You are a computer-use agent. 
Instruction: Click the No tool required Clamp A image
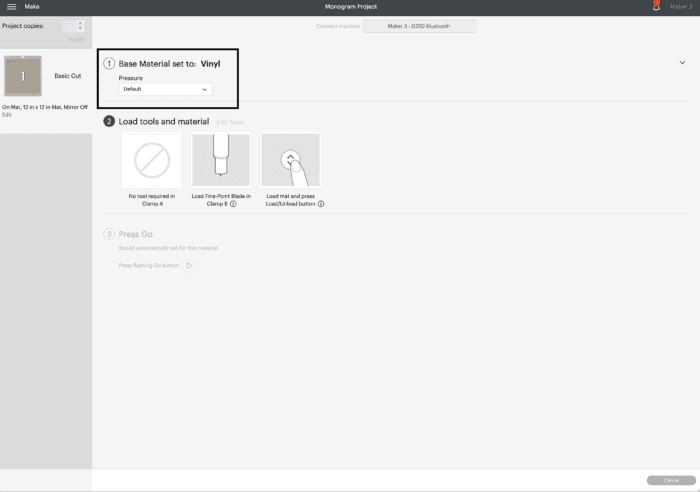tap(151, 160)
